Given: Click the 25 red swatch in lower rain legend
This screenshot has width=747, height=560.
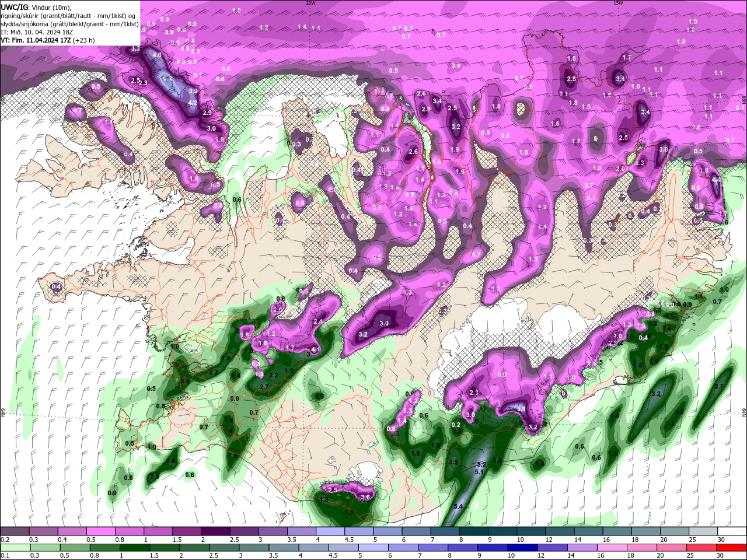Looking at the screenshot, I should [700, 548].
